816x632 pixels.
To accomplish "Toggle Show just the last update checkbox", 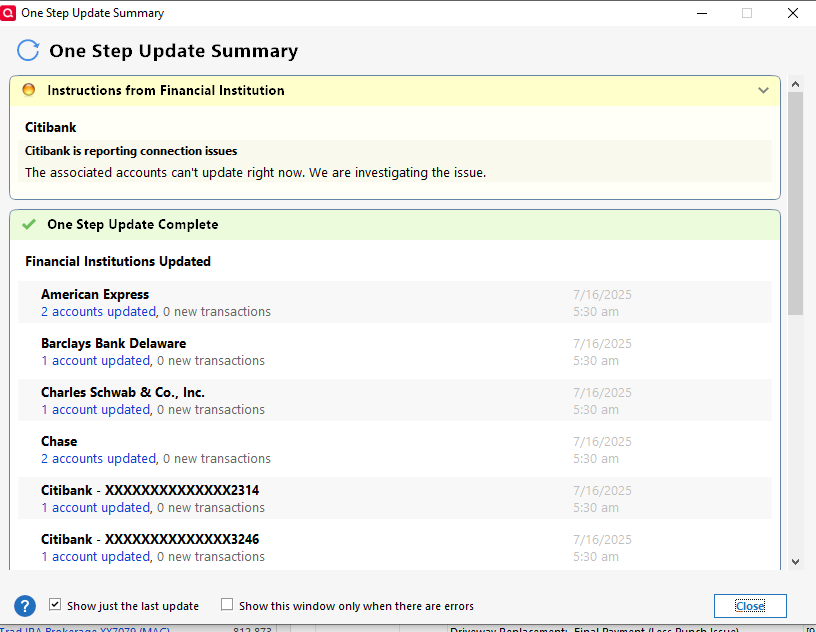I will pyautogui.click(x=55, y=604).
